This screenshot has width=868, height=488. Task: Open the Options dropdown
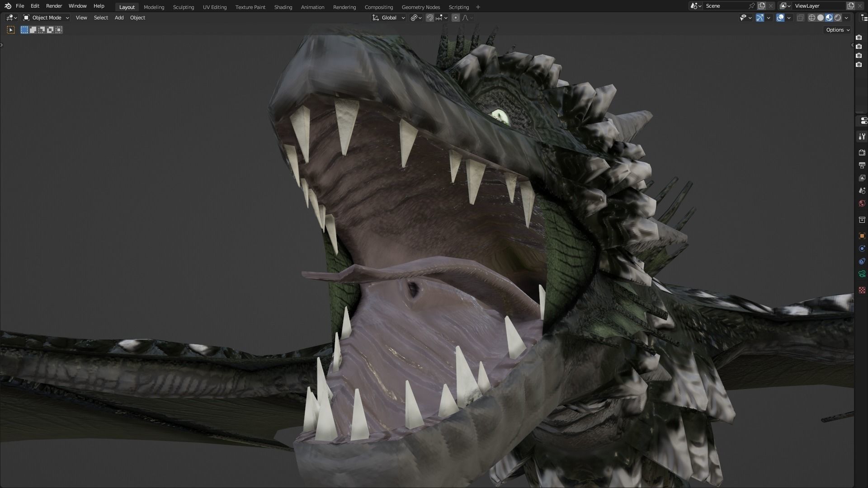click(x=838, y=30)
